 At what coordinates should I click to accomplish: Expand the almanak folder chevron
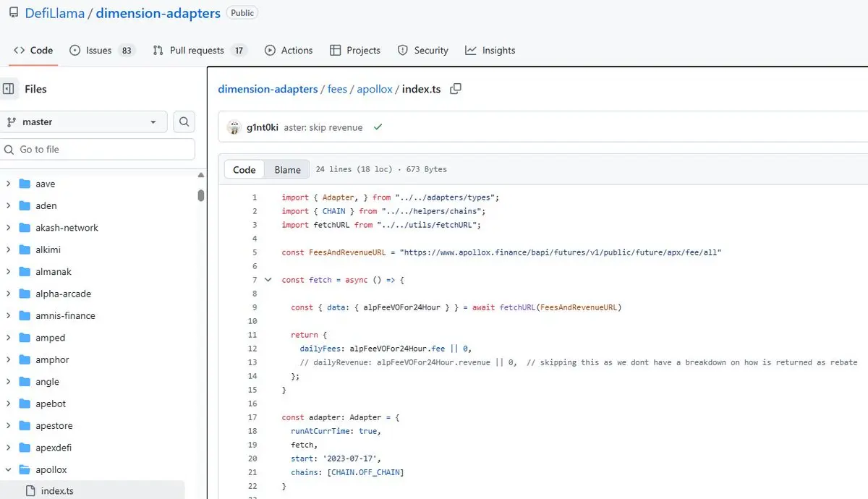[x=8, y=272]
